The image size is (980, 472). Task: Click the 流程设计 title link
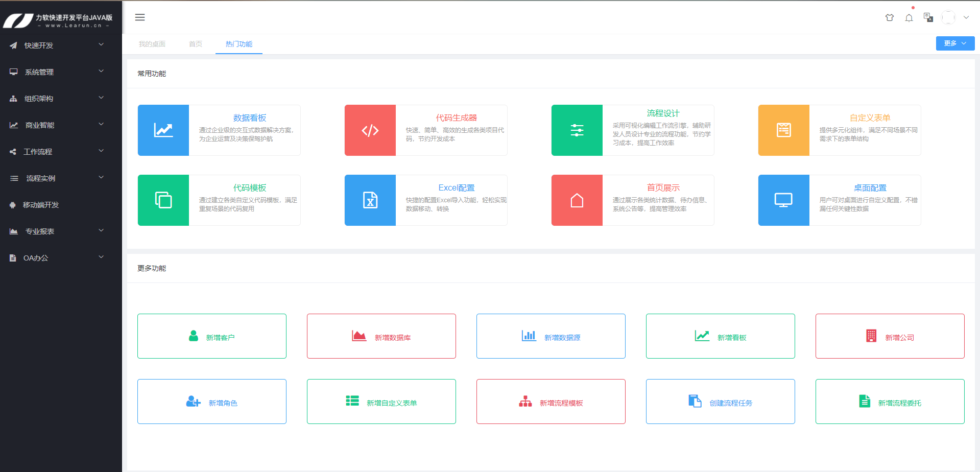tap(663, 113)
